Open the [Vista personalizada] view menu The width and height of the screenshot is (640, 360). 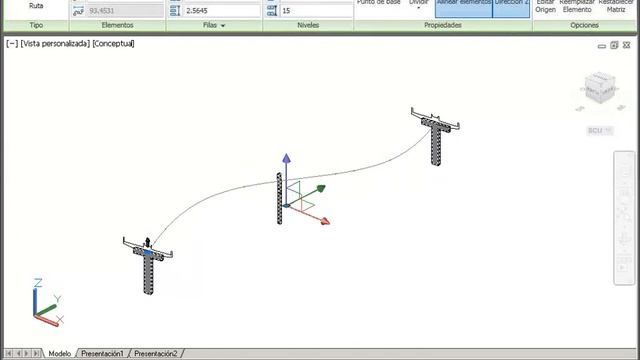(55, 44)
